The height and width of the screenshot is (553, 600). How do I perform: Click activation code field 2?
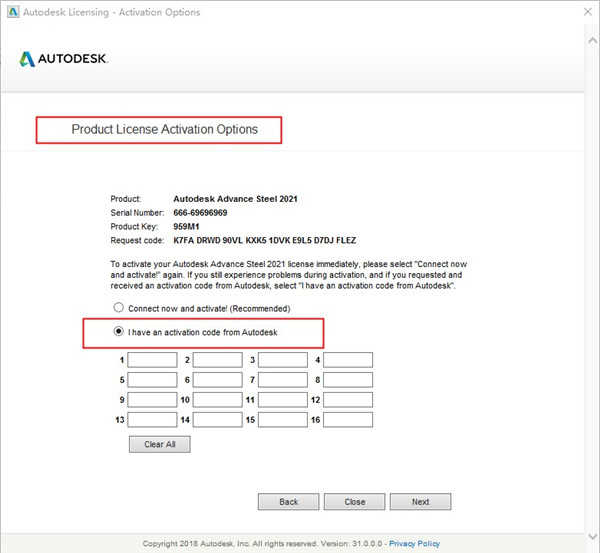click(218, 359)
